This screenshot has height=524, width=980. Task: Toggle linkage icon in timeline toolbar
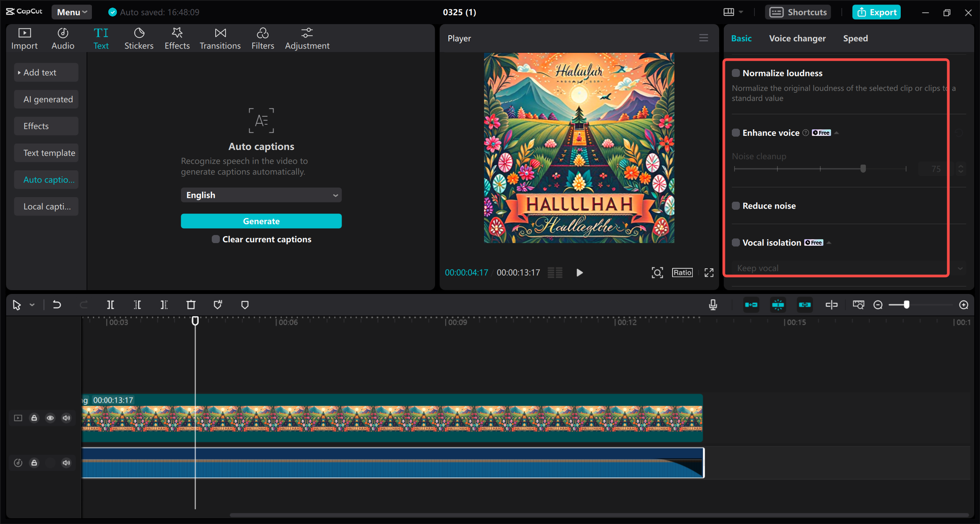point(805,305)
